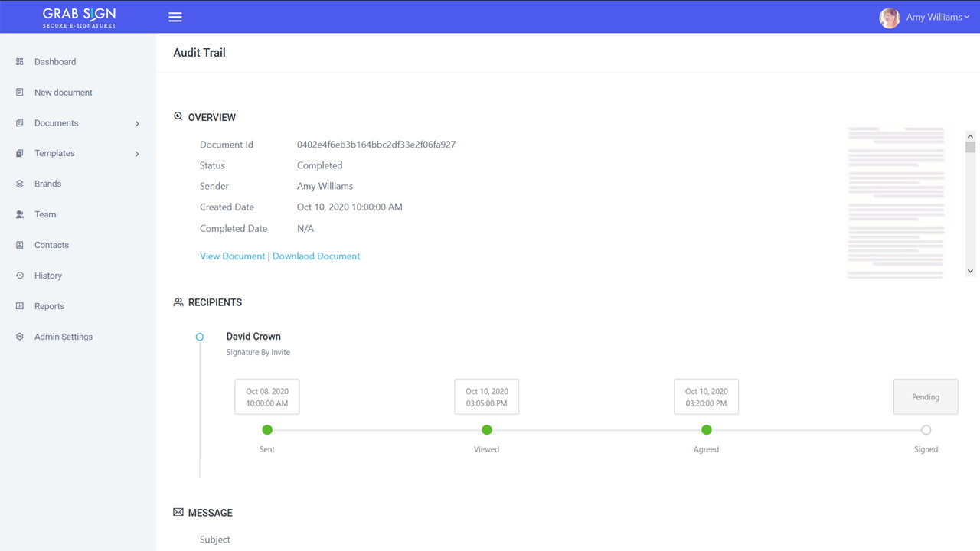Open the View Document link

[x=232, y=256]
